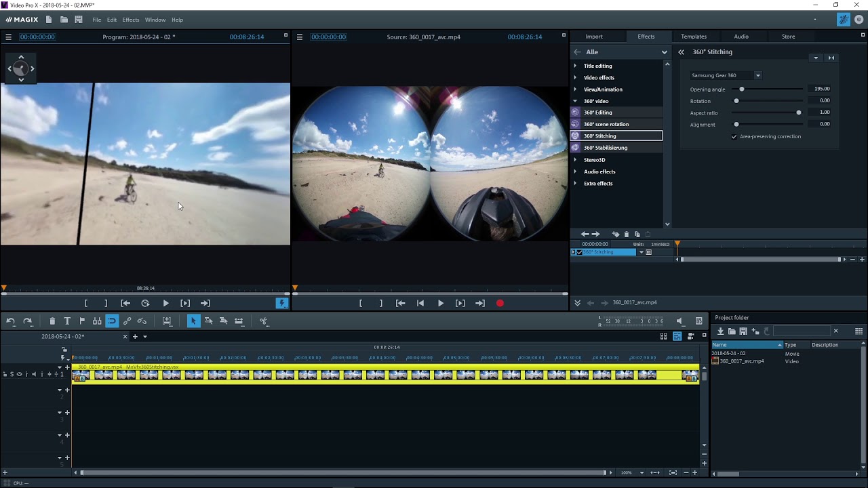Adjust the Rotation slider

736,101
